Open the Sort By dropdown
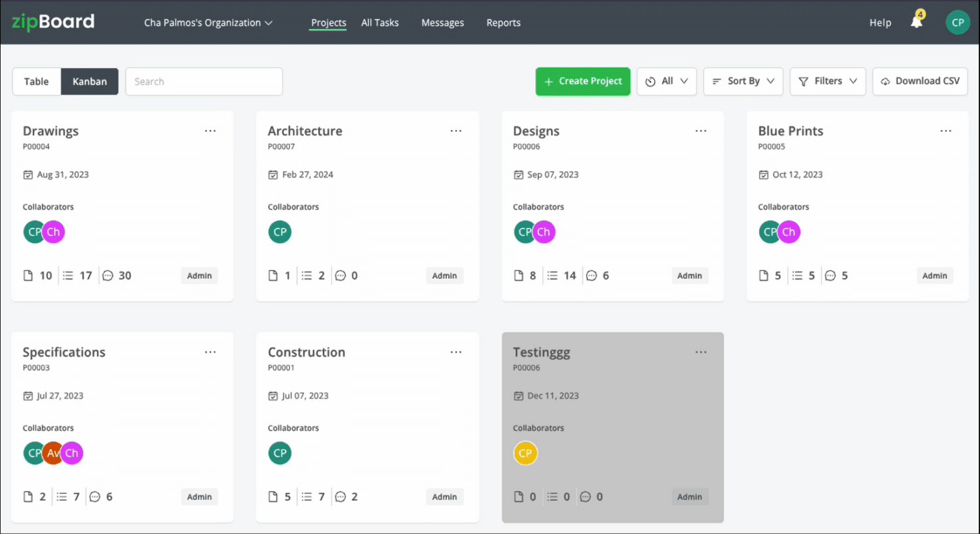Viewport: 980px width, 534px height. [x=743, y=81]
